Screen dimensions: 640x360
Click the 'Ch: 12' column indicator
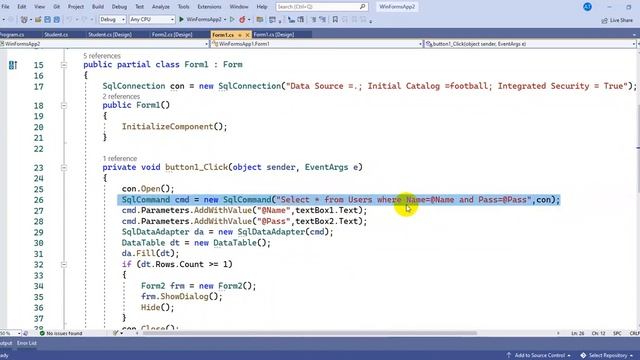point(598,333)
